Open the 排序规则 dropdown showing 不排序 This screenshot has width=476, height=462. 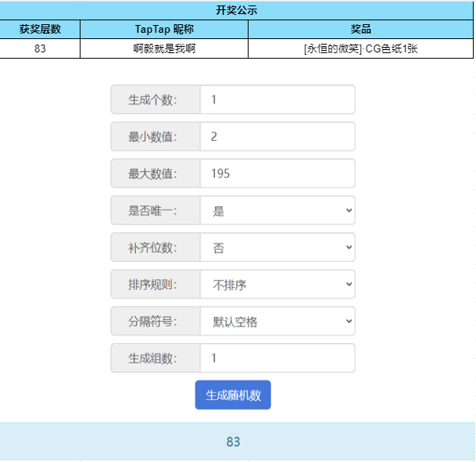[x=277, y=285]
